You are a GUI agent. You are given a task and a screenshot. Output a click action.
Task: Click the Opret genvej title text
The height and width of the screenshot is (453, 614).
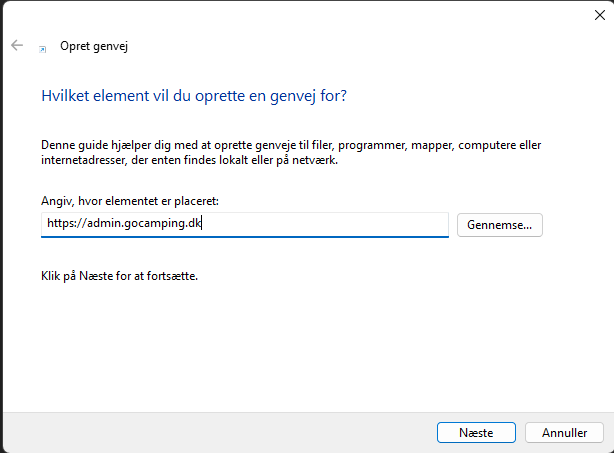[x=94, y=46]
